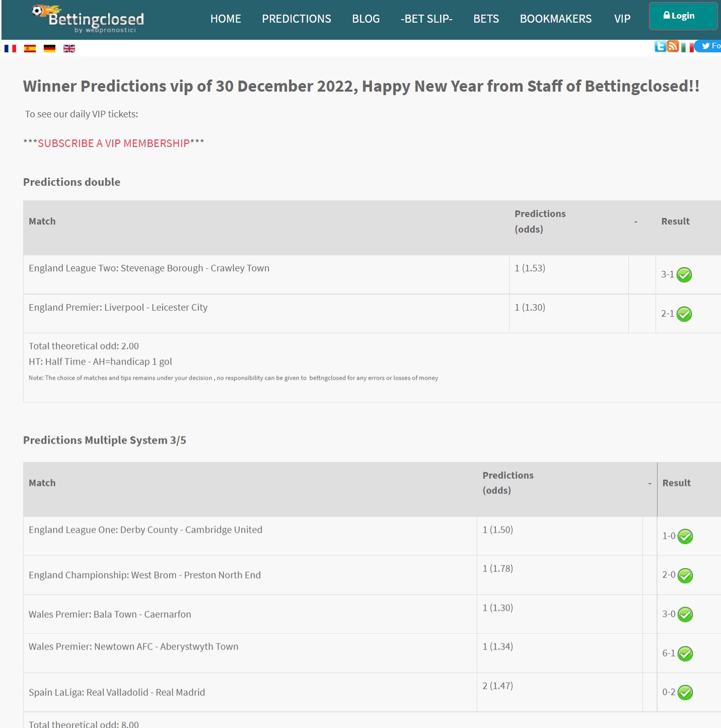Click the 2 (1.47) prediction odds
This screenshot has height=728, width=721.
pos(498,686)
